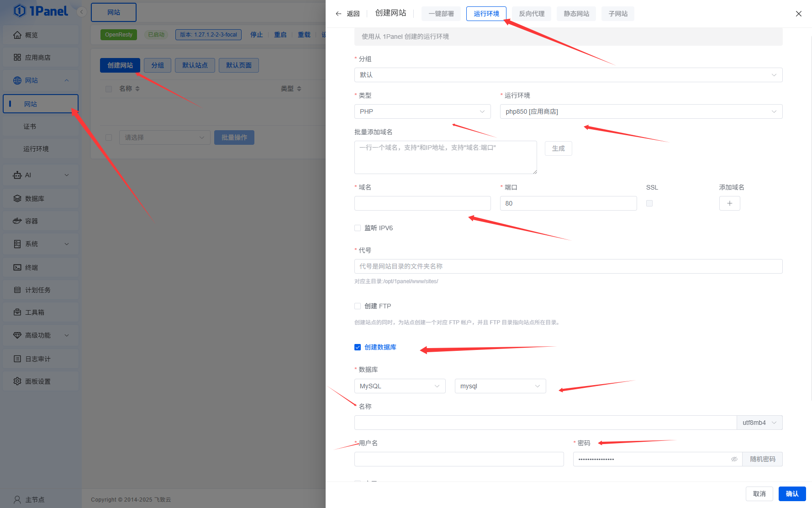Uncheck the 创建数据库 checkbox
This screenshot has width=812, height=508.
click(x=358, y=347)
